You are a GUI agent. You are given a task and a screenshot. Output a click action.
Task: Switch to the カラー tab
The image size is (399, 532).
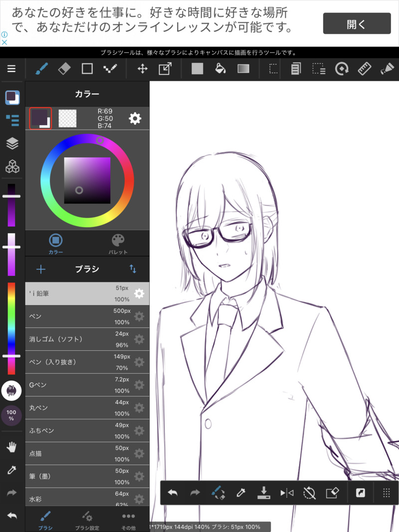coord(56,244)
